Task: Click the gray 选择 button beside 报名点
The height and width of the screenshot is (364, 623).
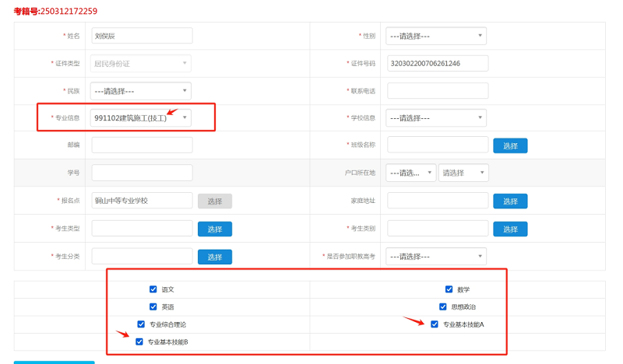Action: [x=215, y=201]
